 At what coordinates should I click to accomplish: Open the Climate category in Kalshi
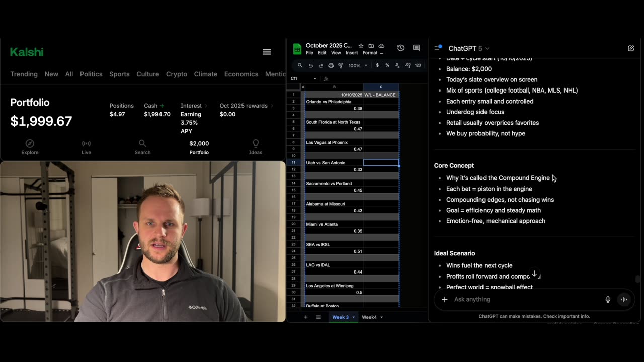[x=206, y=74]
